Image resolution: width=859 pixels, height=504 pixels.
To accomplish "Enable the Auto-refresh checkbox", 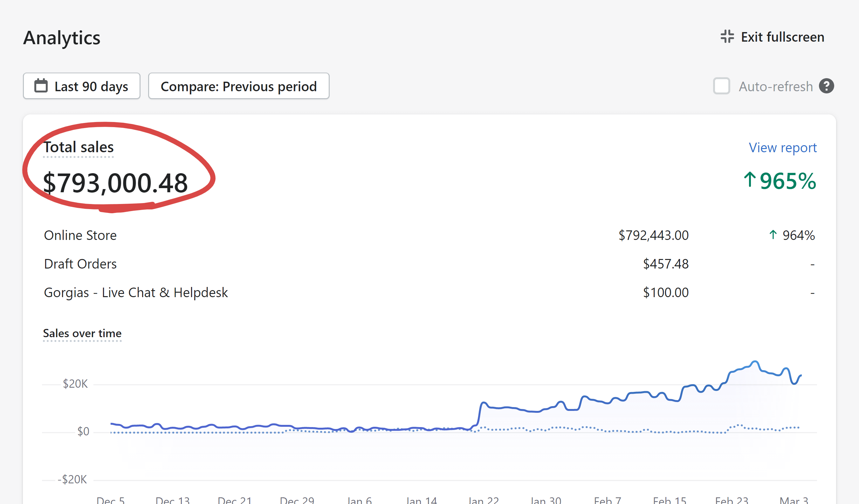I will (x=721, y=86).
